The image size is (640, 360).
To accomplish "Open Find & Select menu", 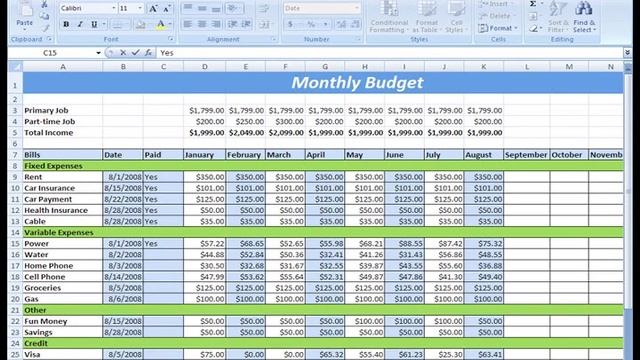I will 584,17.
